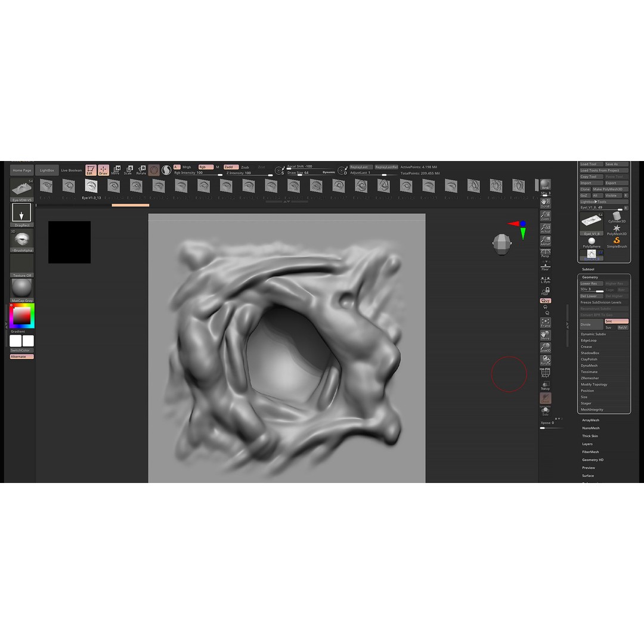The width and height of the screenshot is (644, 644).
Task: Toggle the Rgb paint button
Action: pos(206,167)
